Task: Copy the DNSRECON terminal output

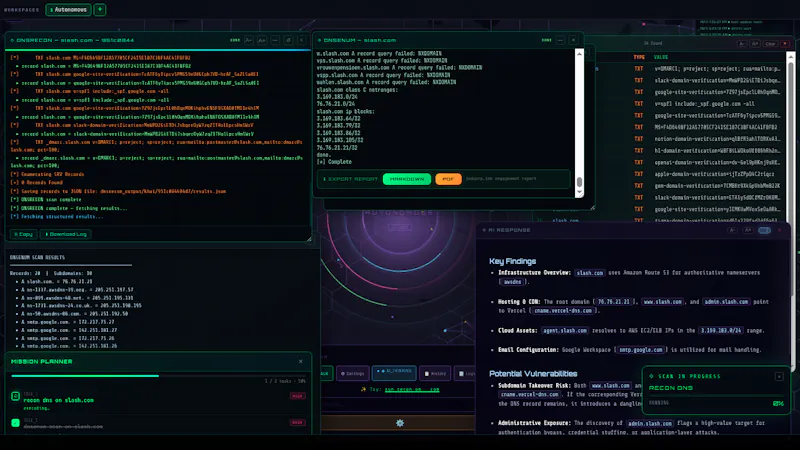Action: 23,234
